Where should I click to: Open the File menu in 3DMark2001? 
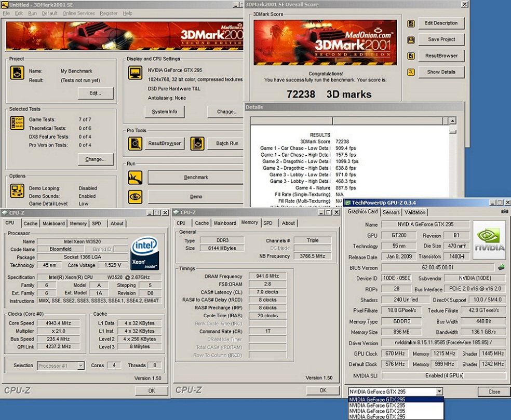[7, 13]
